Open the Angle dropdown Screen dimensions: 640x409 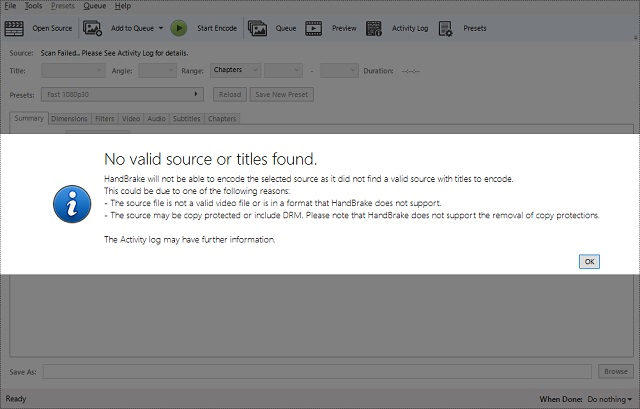pos(157,71)
